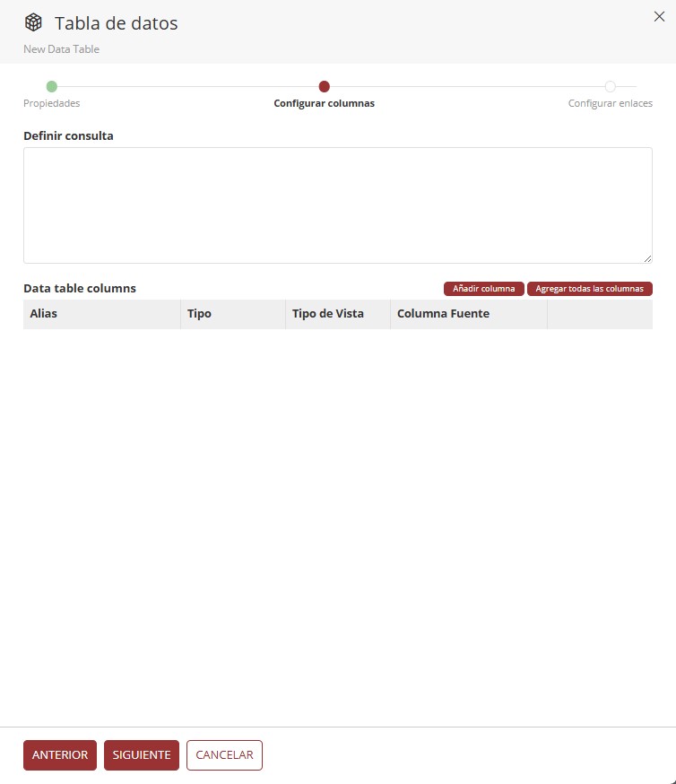Click the Tipo column header
Screen dimensions: 676x784
click(x=199, y=315)
